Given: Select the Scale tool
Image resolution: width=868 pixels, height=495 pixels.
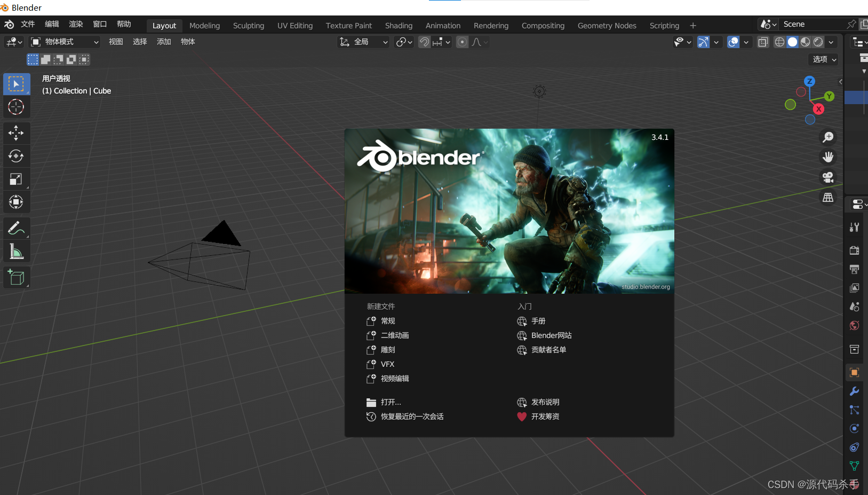Looking at the screenshot, I should [17, 179].
